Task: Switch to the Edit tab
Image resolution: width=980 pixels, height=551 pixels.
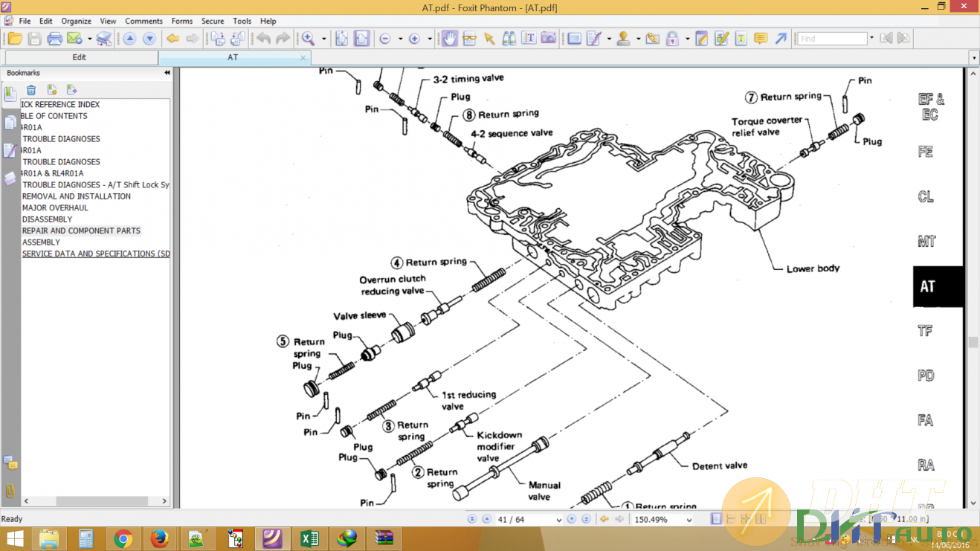Action: pos(80,57)
